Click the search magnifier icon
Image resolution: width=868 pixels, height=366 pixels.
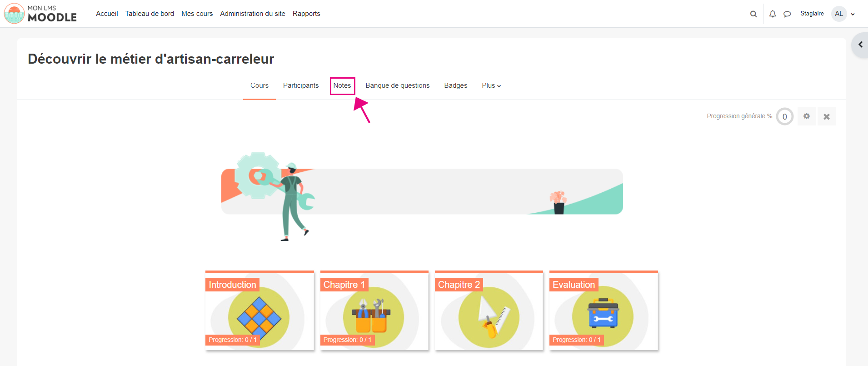pos(753,14)
